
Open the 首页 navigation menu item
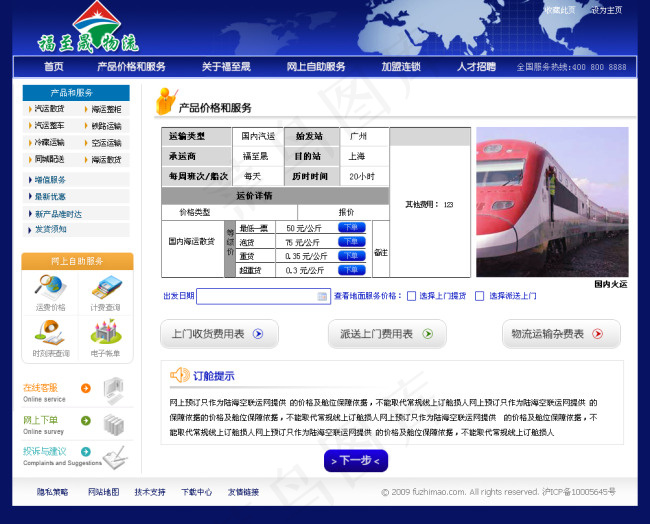(x=53, y=67)
